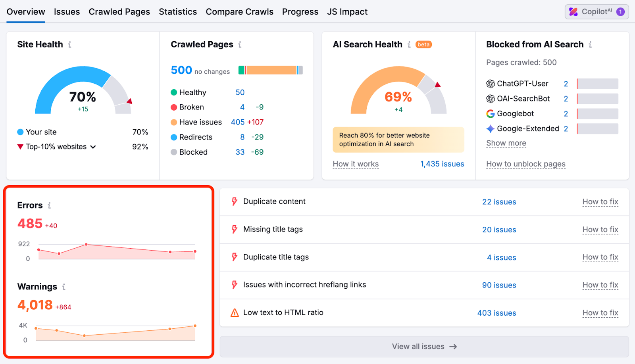The height and width of the screenshot is (364, 635).
Task: Expand the Top-10% websites comparison
Action: pos(93,146)
